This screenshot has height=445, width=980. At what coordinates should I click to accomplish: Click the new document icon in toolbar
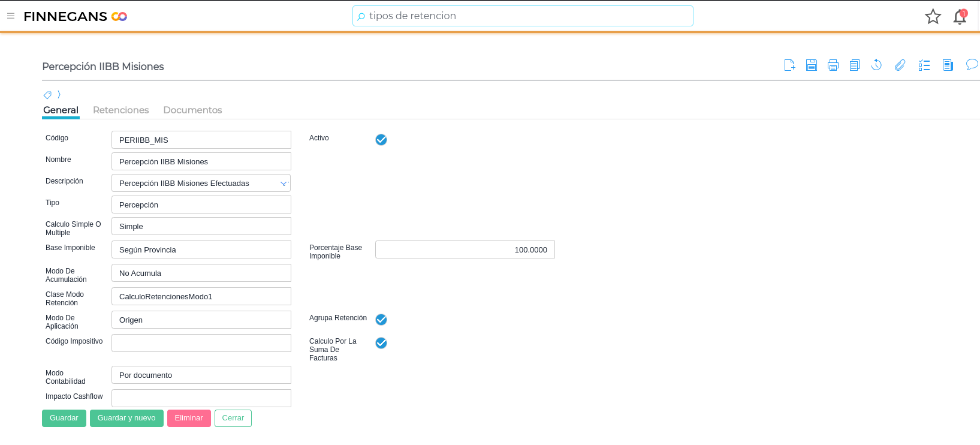pyautogui.click(x=789, y=65)
